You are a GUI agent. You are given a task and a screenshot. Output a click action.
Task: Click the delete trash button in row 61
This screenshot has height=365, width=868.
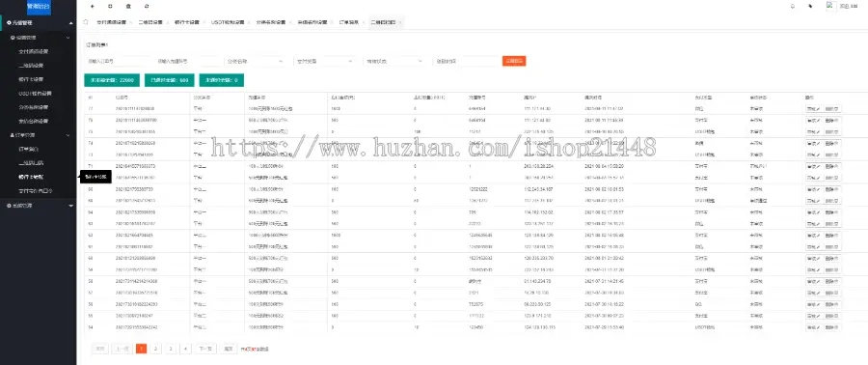(832, 246)
